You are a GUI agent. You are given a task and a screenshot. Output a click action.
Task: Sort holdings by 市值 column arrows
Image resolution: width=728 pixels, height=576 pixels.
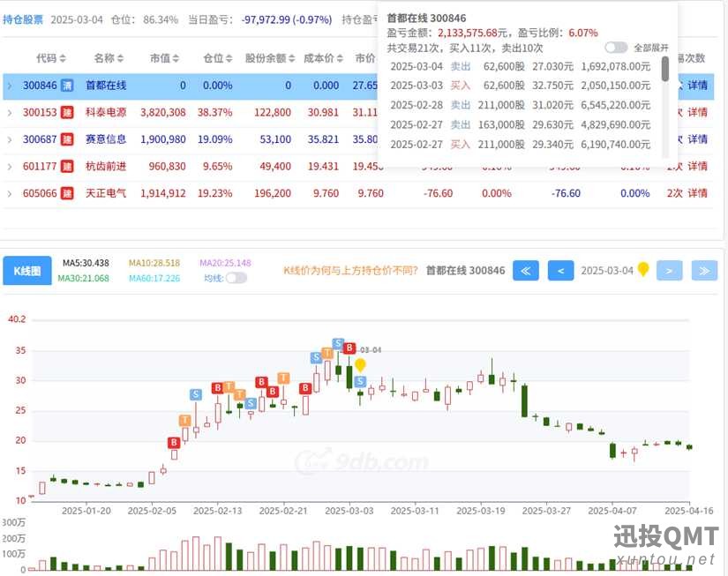coord(176,58)
